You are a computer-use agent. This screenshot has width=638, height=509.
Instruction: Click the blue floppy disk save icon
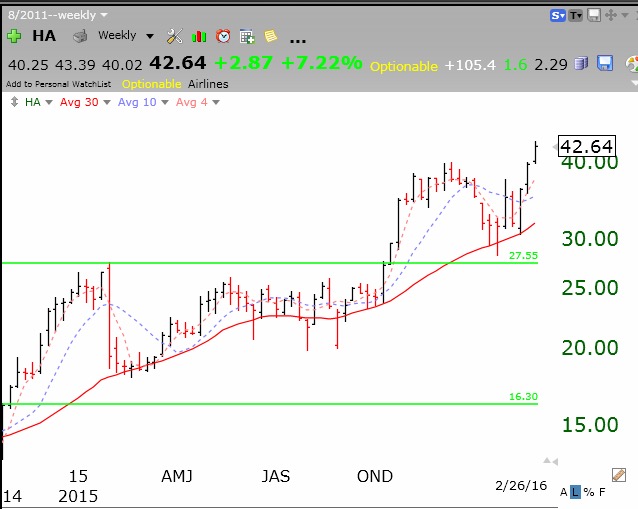[605, 63]
